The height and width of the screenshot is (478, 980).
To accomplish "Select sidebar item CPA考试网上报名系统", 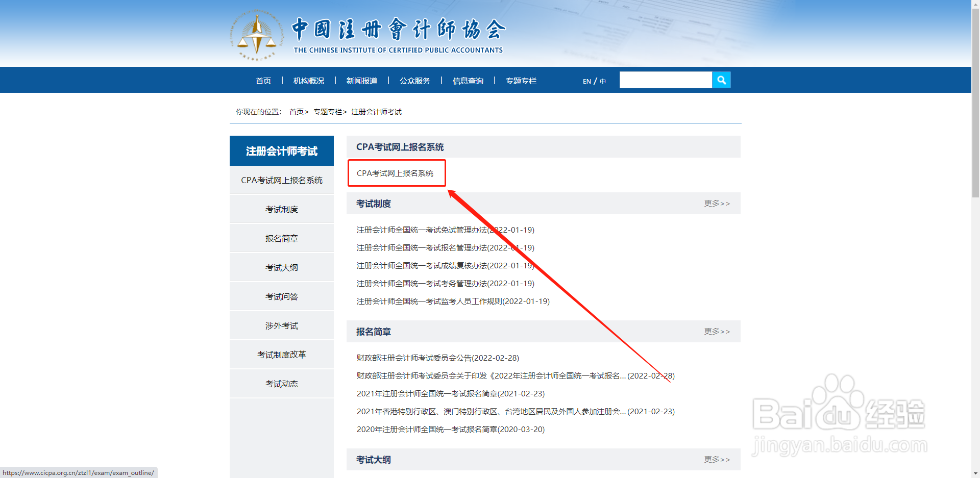I will [282, 180].
